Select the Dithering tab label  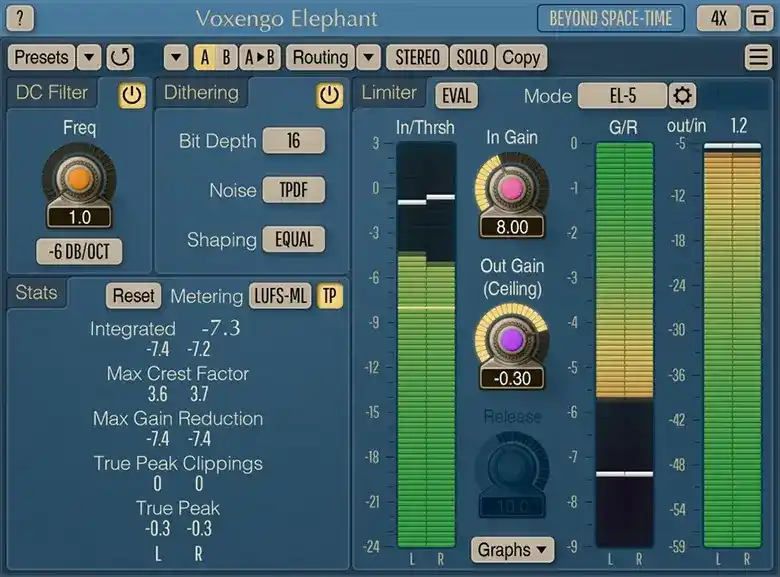201,93
